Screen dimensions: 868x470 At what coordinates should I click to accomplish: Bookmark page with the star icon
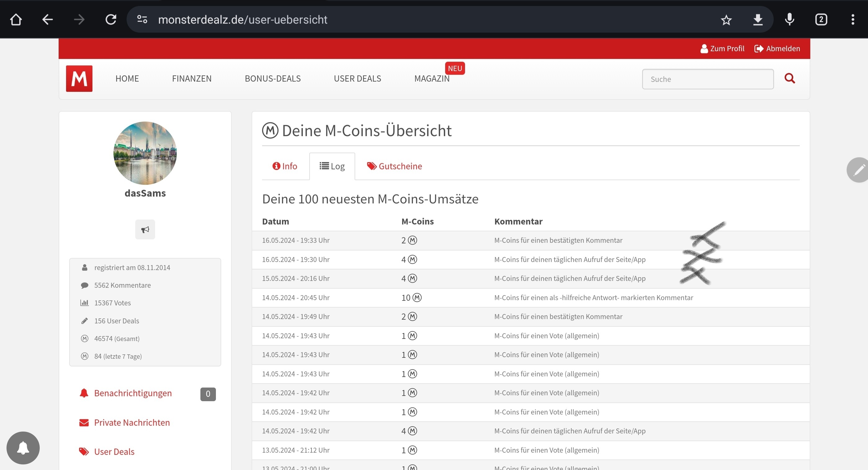point(726,20)
